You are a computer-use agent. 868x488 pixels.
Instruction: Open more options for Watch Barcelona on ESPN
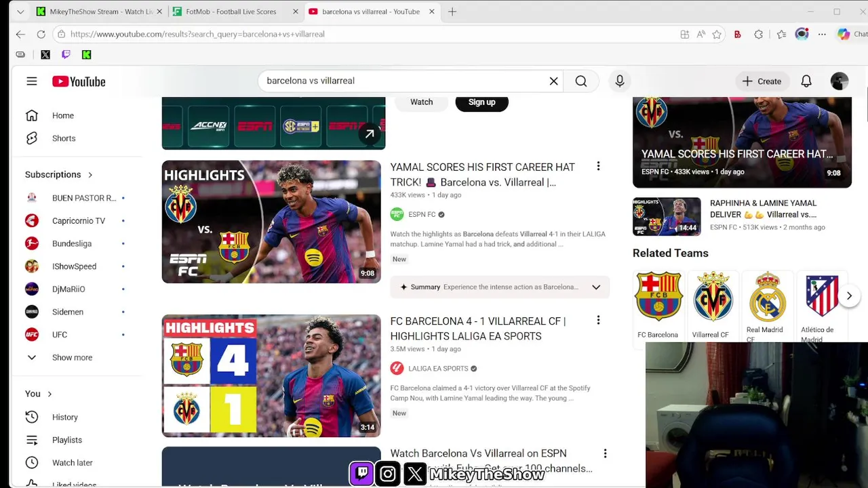[605, 453]
